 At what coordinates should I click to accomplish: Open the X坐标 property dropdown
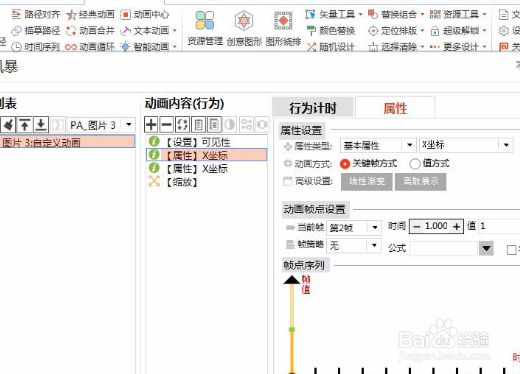tap(506, 145)
